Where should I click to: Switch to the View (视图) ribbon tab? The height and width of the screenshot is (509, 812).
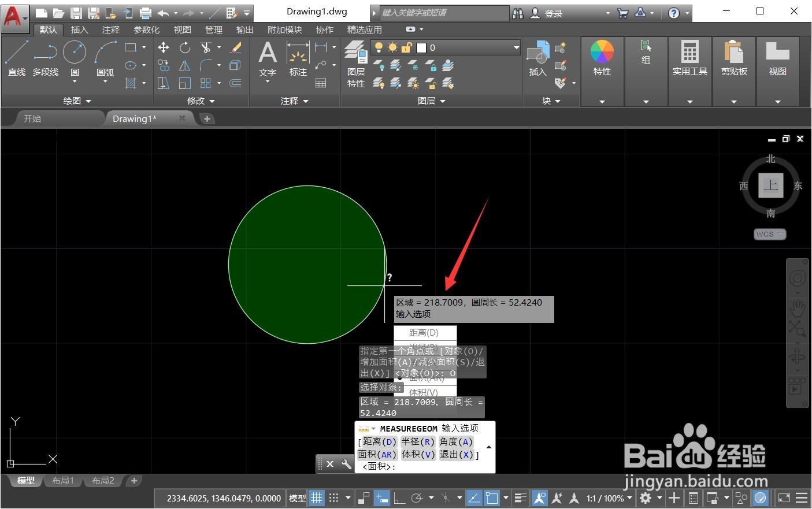click(x=182, y=29)
